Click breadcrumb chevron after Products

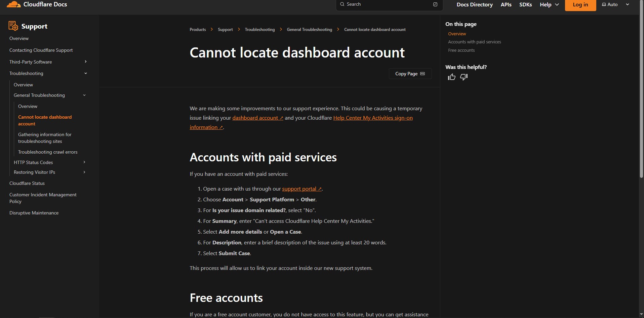pyautogui.click(x=212, y=30)
